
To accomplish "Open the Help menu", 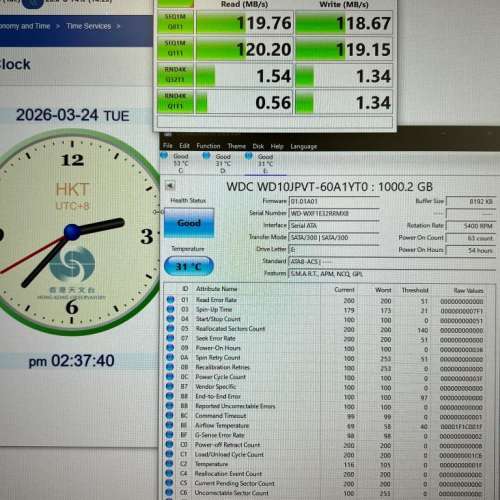I will 277,146.
